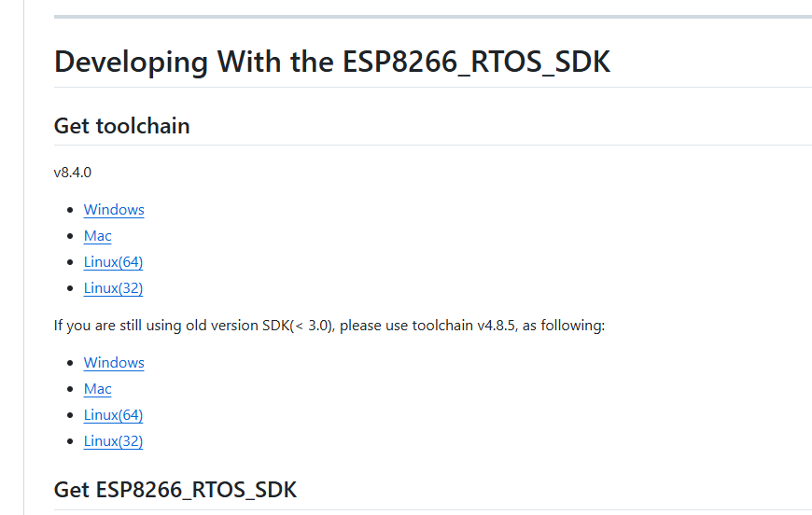
Task: Download the Linux(64) old toolchain v4.8.5
Action: point(113,415)
